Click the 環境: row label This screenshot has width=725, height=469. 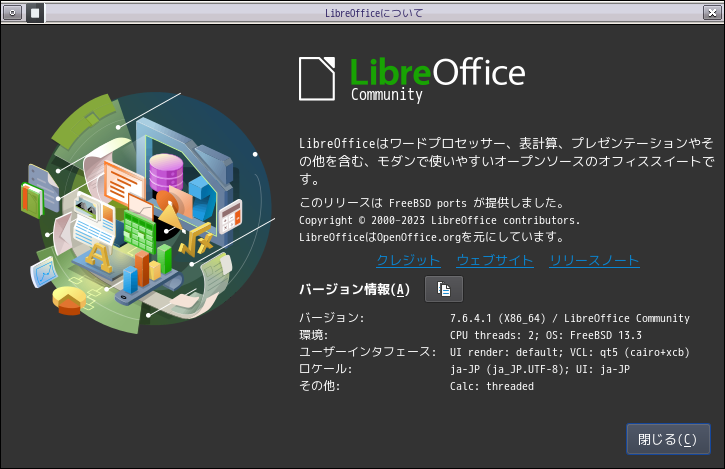pyautogui.click(x=313, y=335)
